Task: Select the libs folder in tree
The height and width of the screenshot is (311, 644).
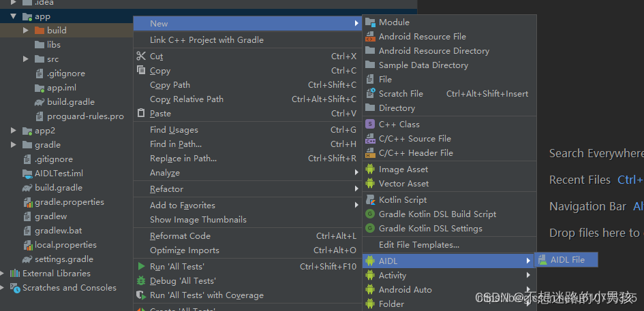Action: point(54,45)
